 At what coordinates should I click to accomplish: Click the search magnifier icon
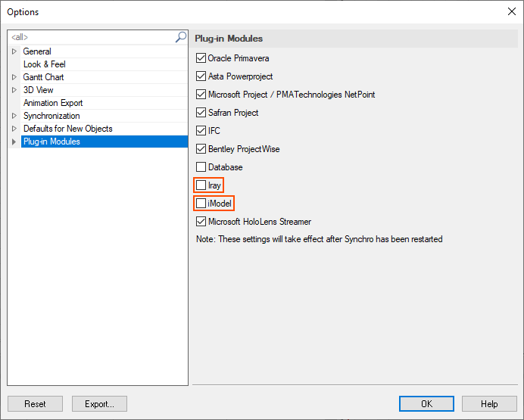click(x=181, y=37)
